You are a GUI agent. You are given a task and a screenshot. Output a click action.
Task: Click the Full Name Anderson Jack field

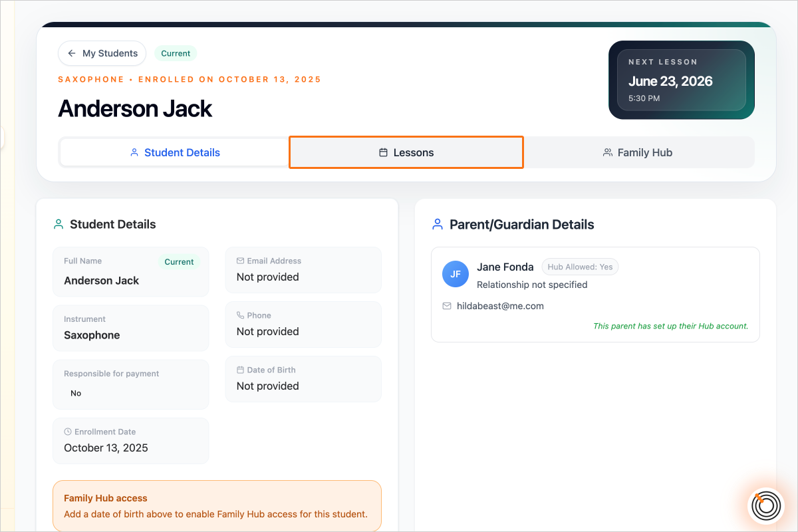(x=131, y=272)
